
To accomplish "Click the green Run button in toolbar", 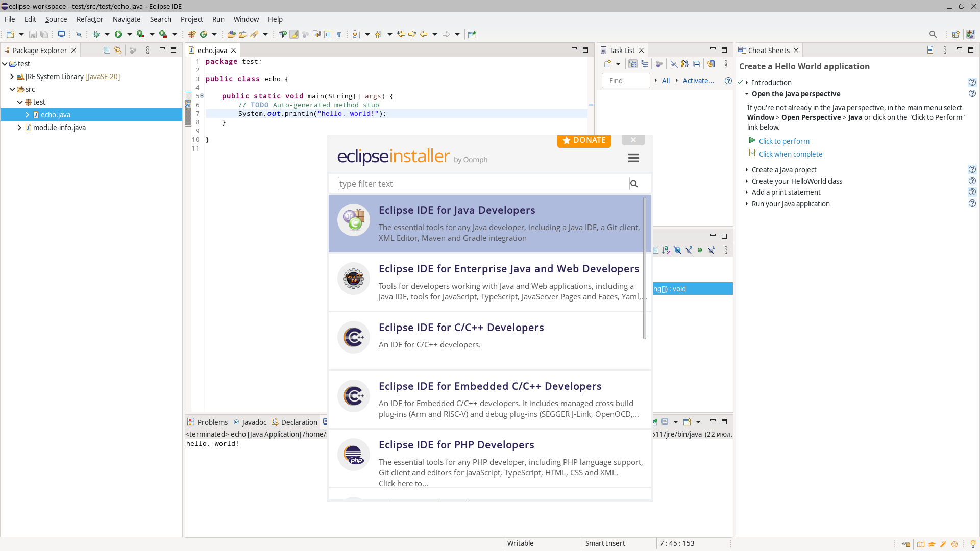I will (x=118, y=34).
